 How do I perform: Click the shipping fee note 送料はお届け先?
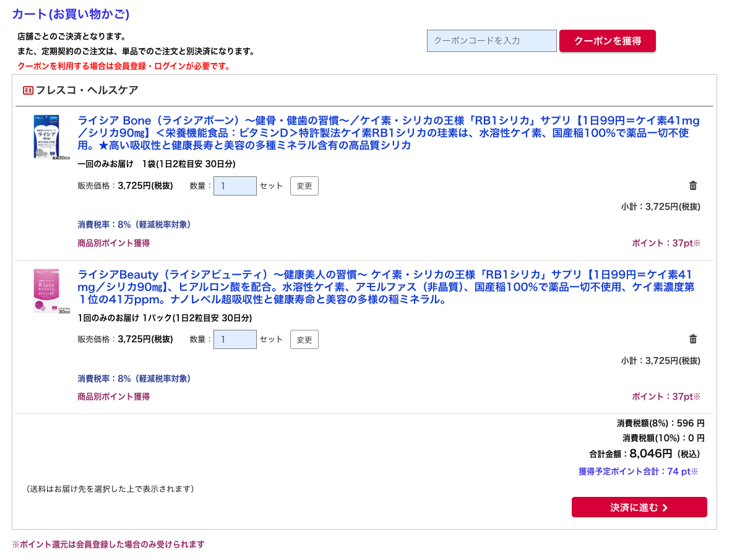110,489
